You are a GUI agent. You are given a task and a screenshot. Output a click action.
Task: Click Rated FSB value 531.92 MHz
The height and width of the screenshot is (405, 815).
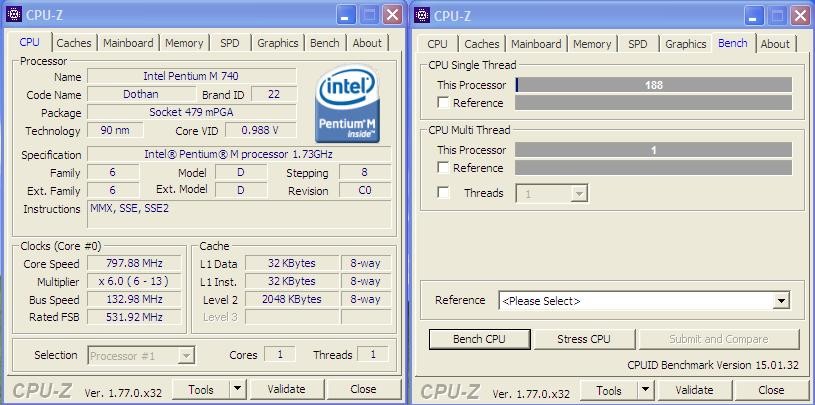pyautogui.click(x=134, y=317)
